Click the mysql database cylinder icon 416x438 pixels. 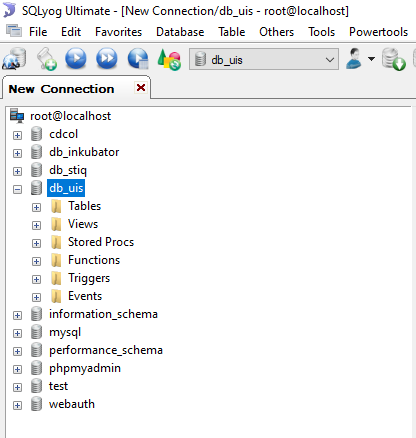point(36,332)
